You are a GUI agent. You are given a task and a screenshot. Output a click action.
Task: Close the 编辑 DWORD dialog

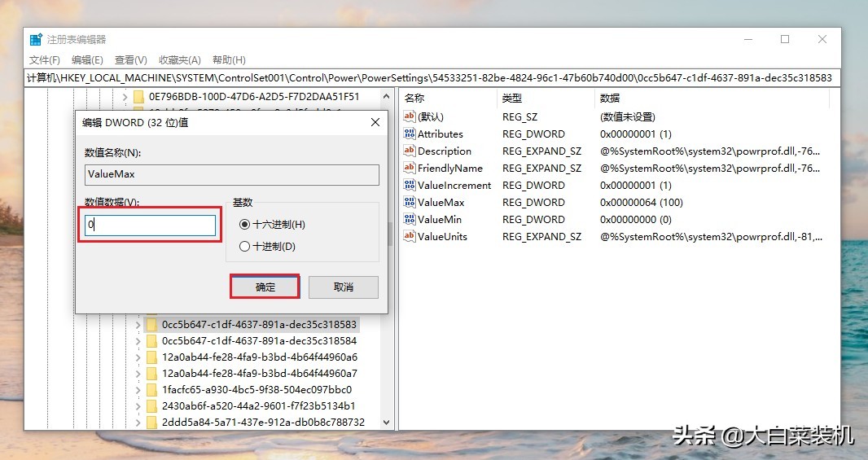(x=375, y=122)
